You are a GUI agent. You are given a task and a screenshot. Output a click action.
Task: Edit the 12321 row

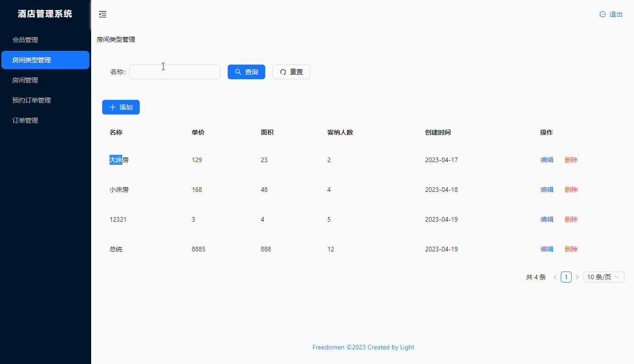click(547, 219)
